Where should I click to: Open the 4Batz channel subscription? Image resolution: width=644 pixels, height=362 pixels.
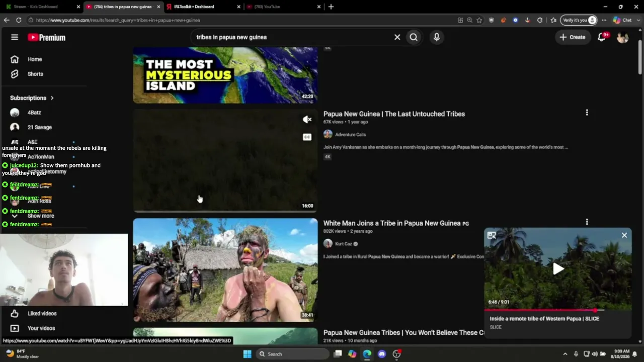(34, 113)
